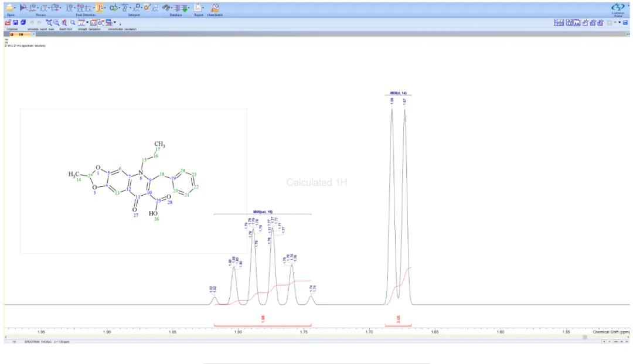633x364 pixels.
Task: Click the blue window icon at far right
Action: [625, 23]
